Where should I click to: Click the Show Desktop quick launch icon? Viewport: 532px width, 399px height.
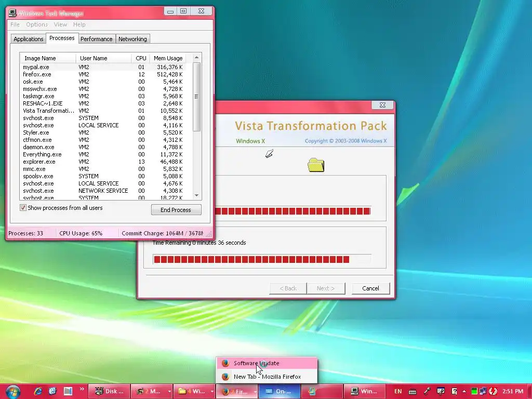click(68, 391)
